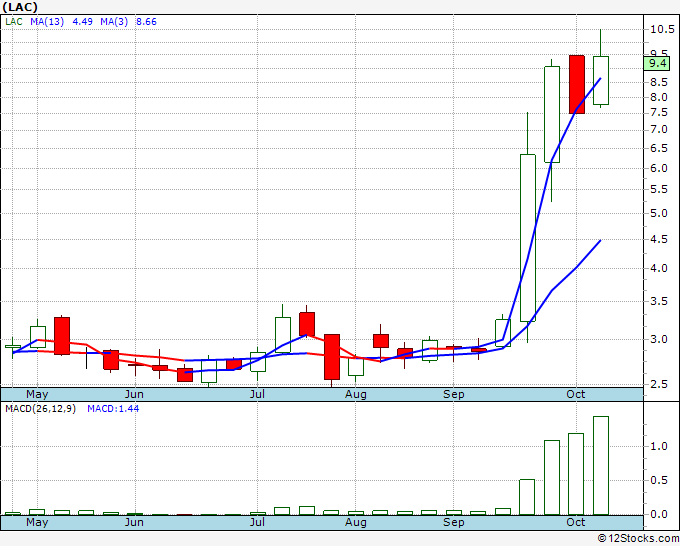Image resolution: width=680 pixels, height=546 pixels.
Task: Click the large red October candlestick
Action: pos(576,85)
